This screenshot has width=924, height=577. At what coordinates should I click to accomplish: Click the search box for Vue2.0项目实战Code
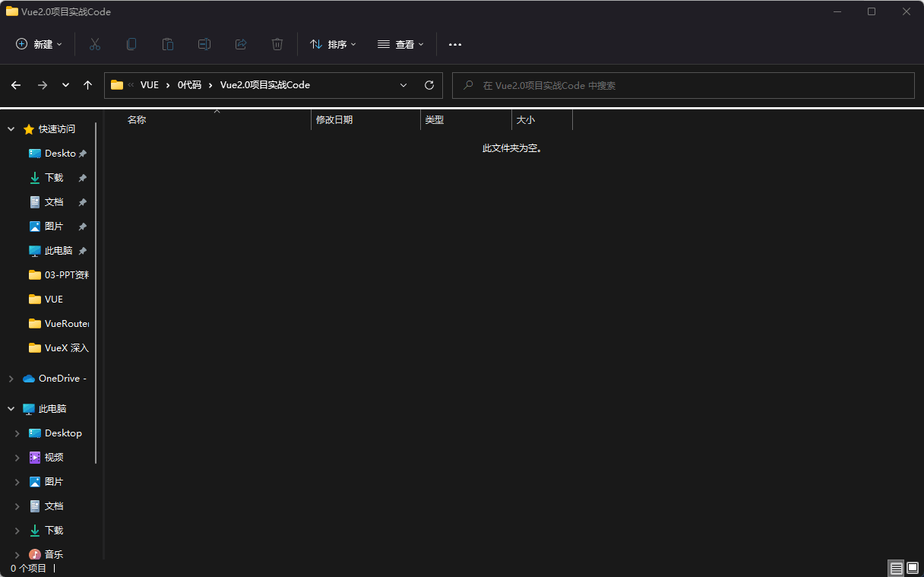pyautogui.click(x=683, y=85)
